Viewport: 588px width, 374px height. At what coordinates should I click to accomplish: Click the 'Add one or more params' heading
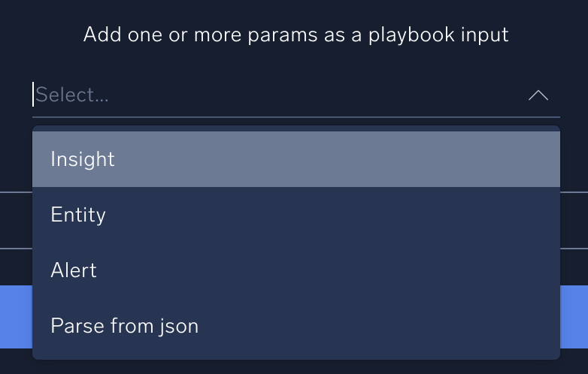(x=296, y=35)
